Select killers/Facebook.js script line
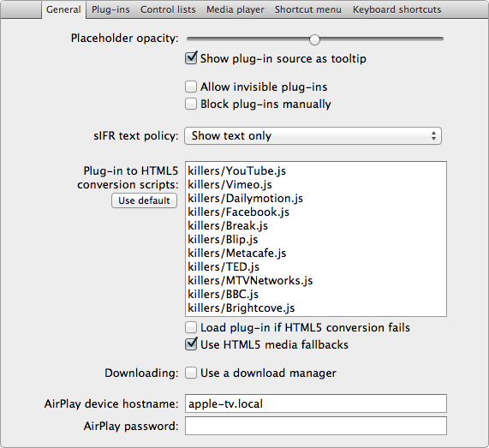489x448 pixels. click(239, 212)
